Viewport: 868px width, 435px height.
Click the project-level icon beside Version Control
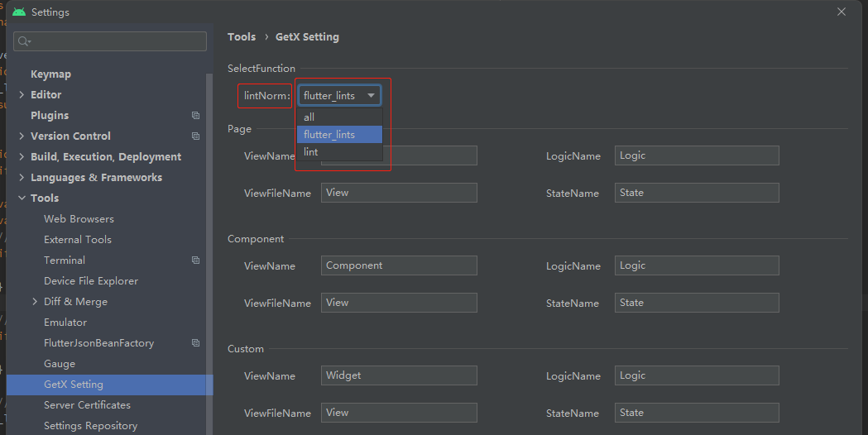pyautogui.click(x=195, y=136)
